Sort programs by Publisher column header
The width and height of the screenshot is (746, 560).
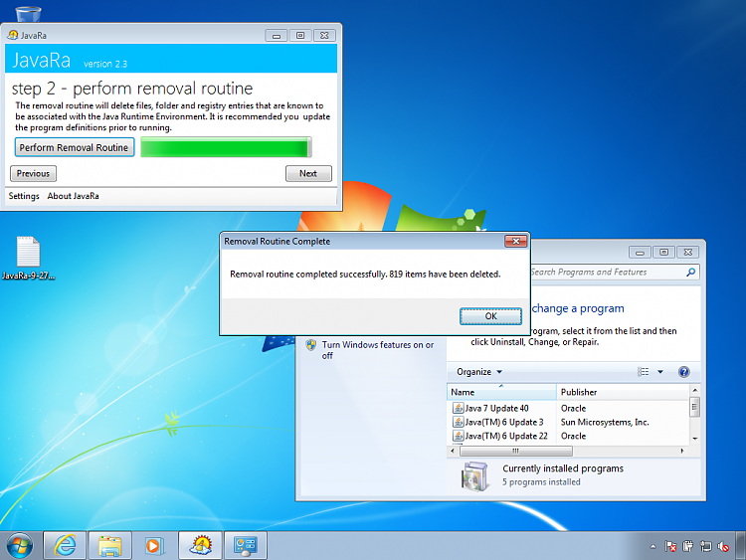coord(623,392)
